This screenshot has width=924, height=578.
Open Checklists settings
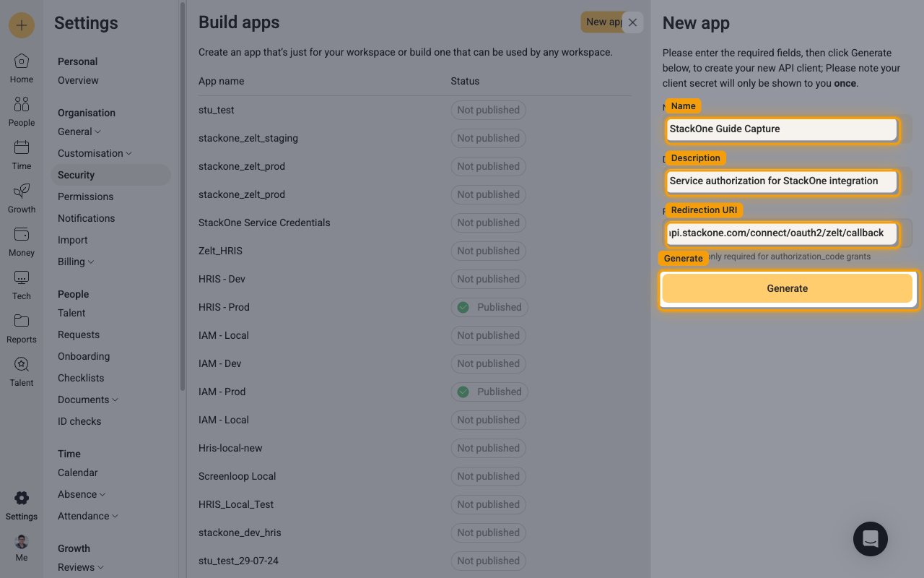click(81, 378)
